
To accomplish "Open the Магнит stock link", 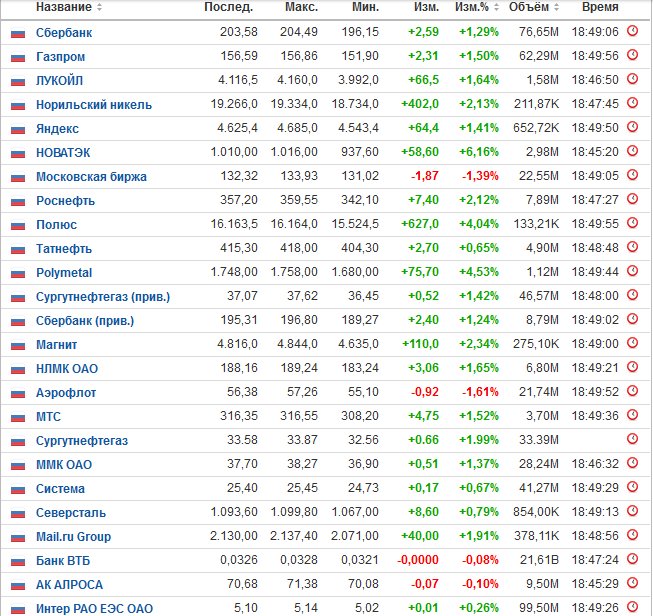I will click(56, 344).
